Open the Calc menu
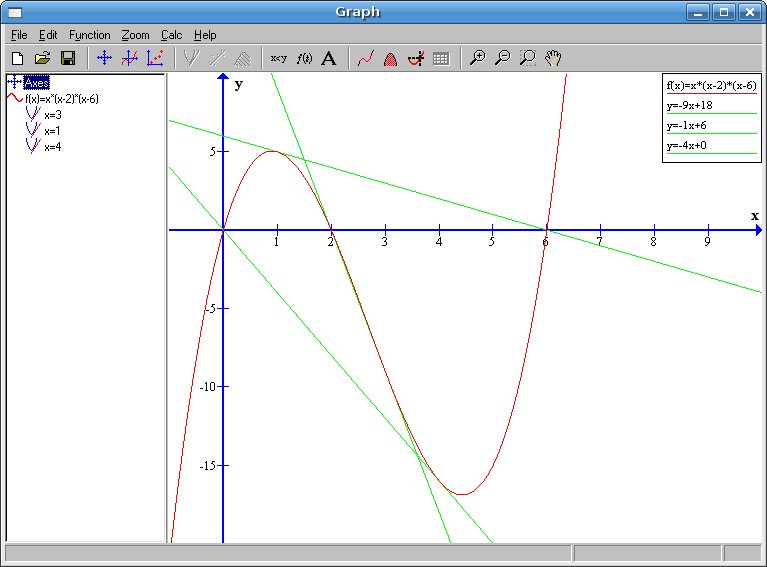767x567 pixels. tap(171, 35)
